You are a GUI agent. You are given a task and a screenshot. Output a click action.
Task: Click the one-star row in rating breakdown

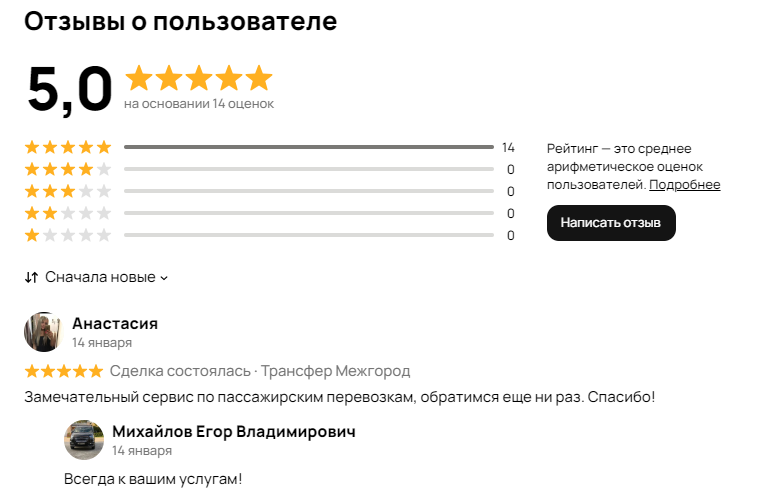pyautogui.click(x=270, y=235)
